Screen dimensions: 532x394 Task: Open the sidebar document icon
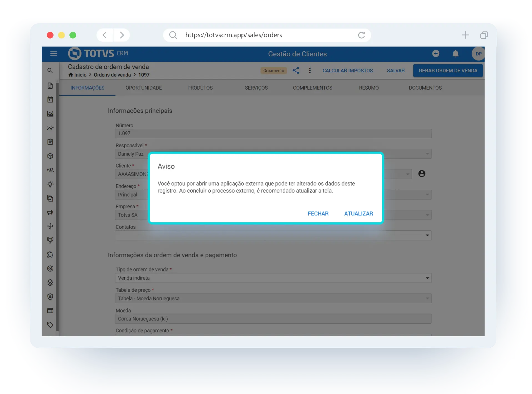50,86
